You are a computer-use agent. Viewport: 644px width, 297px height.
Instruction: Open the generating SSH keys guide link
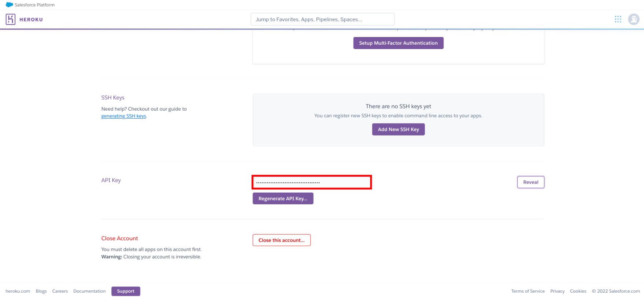[124, 116]
